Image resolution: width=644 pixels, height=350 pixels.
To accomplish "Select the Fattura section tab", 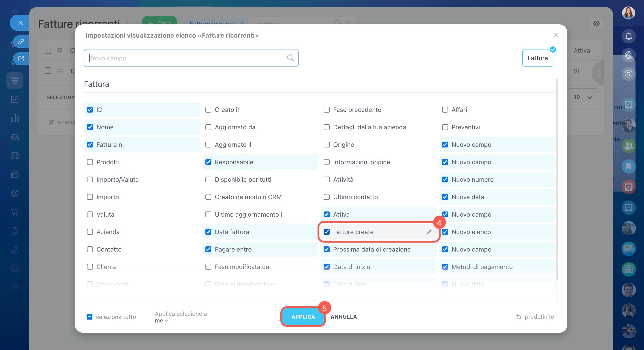I will (537, 58).
